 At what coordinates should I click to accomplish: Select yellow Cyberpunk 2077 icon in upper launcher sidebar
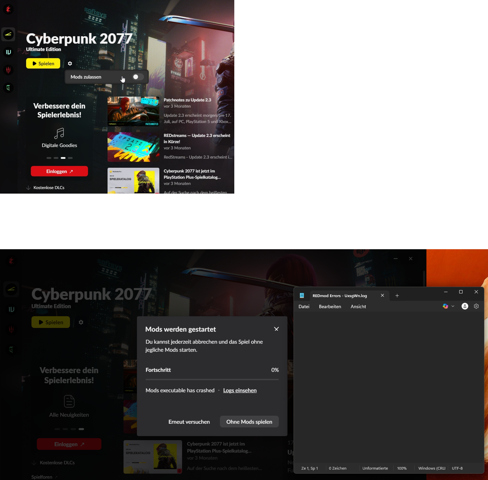click(8, 34)
